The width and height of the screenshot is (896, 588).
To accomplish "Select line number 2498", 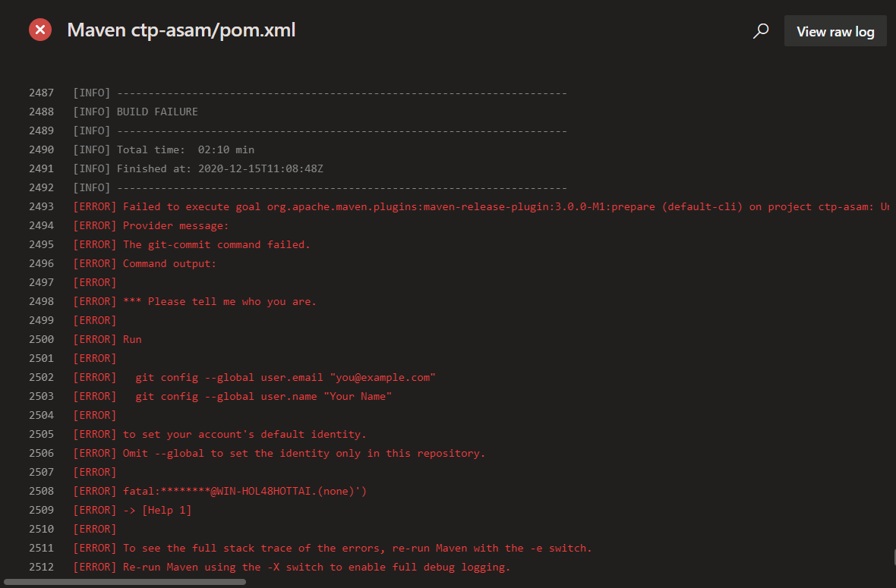I will (x=41, y=301).
